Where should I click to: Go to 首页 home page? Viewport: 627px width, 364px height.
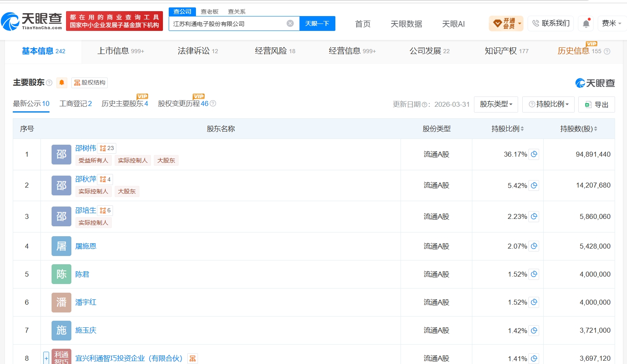point(363,24)
